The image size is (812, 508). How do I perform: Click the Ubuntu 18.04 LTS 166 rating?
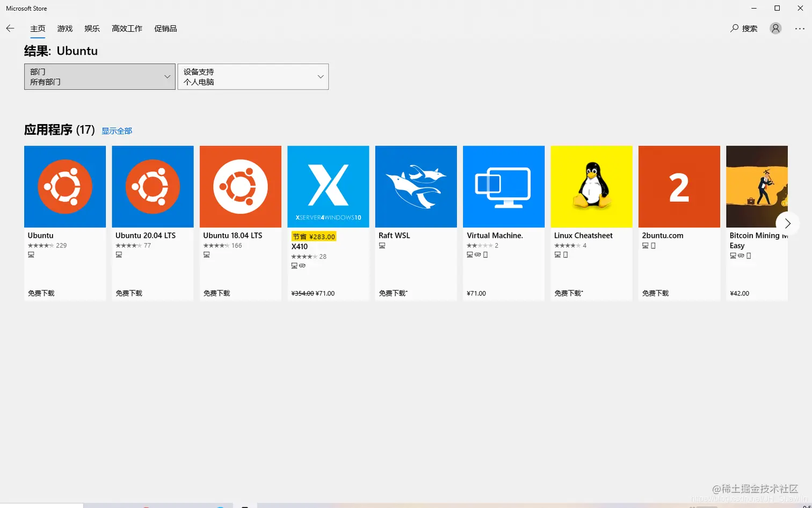pyautogui.click(x=222, y=245)
